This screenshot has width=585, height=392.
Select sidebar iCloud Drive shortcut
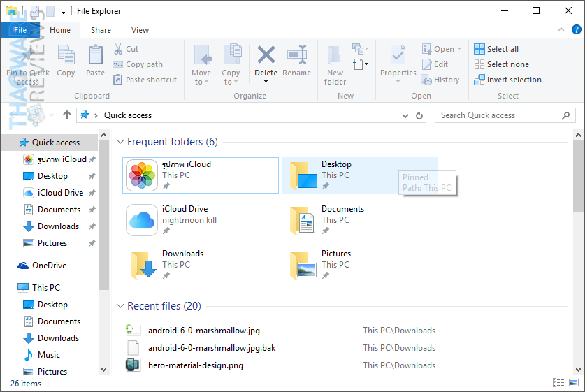53,193
